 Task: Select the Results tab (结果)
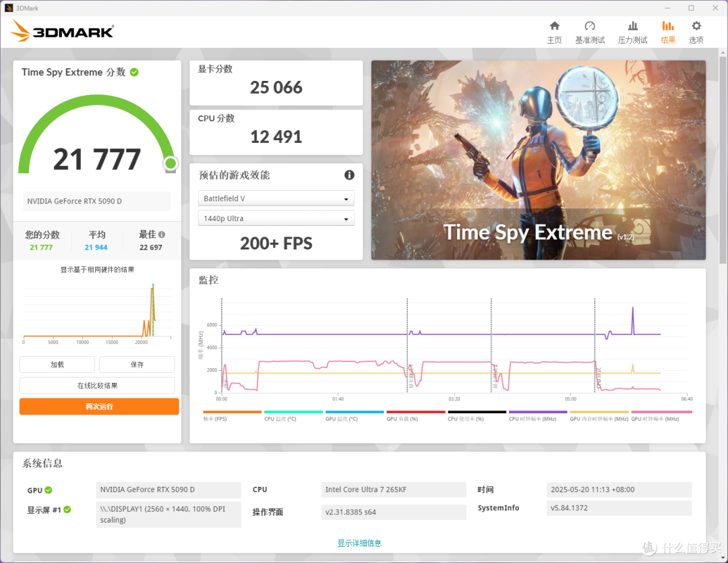668,32
